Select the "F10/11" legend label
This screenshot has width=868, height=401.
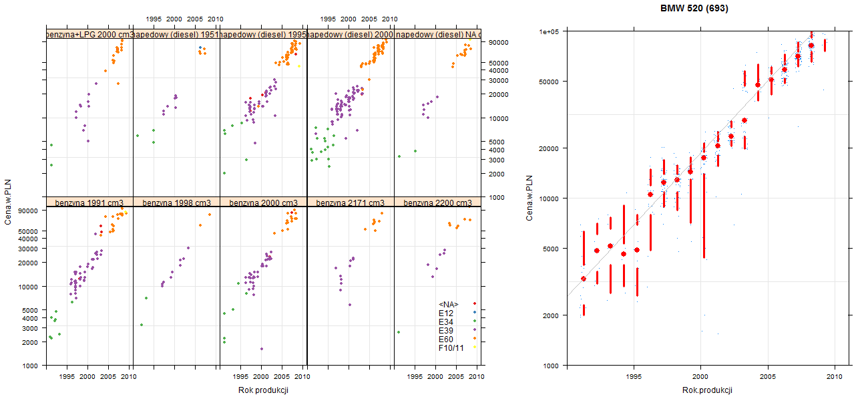[451, 348]
